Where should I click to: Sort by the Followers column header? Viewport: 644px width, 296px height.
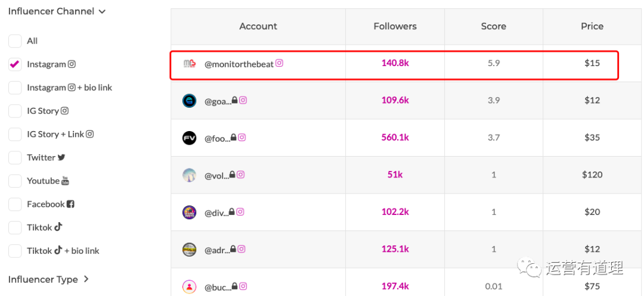coord(395,26)
